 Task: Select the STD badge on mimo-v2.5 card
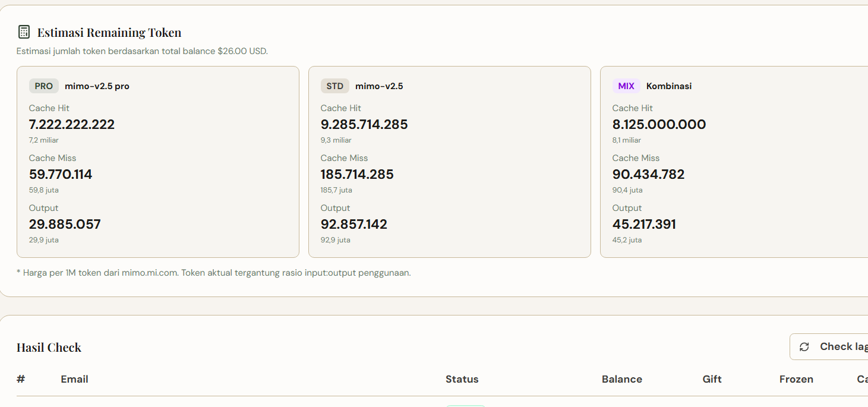(335, 86)
